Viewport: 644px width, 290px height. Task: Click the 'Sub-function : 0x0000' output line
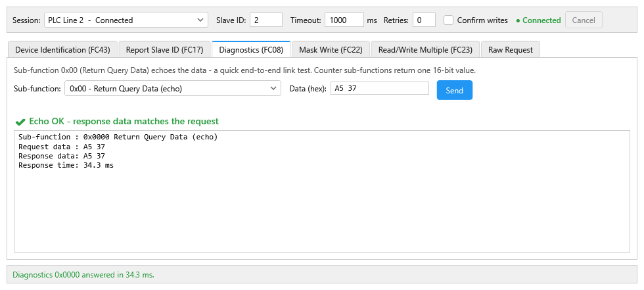tap(118, 137)
